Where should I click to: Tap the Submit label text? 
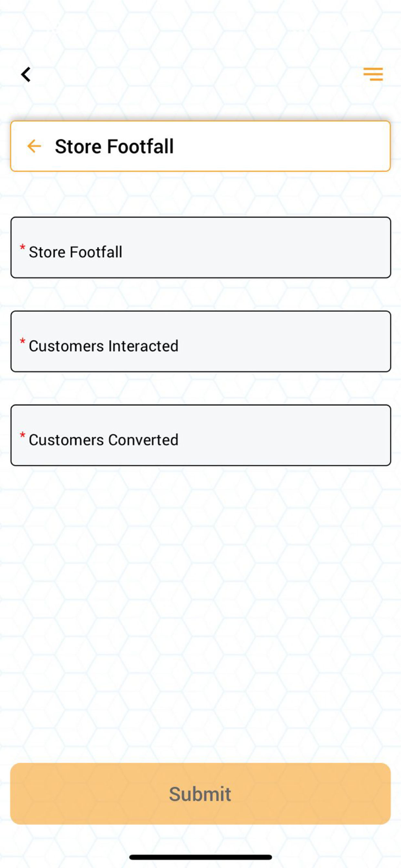click(x=200, y=794)
